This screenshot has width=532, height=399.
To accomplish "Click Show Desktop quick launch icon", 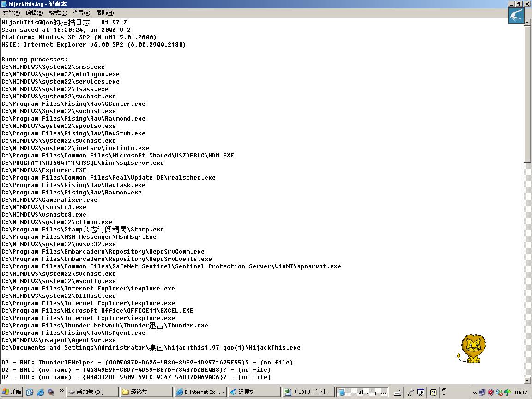I will coord(30,392).
